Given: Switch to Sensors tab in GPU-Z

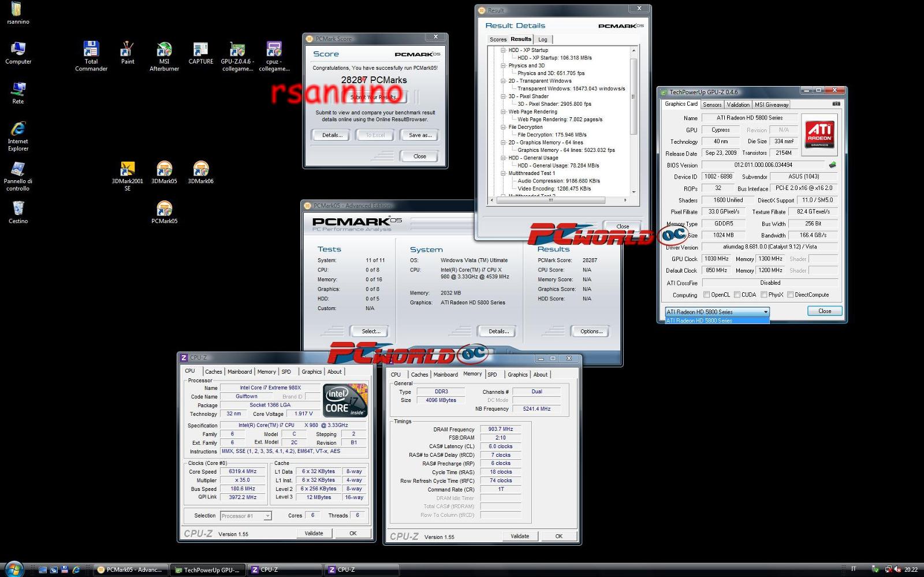Looking at the screenshot, I should click(712, 105).
